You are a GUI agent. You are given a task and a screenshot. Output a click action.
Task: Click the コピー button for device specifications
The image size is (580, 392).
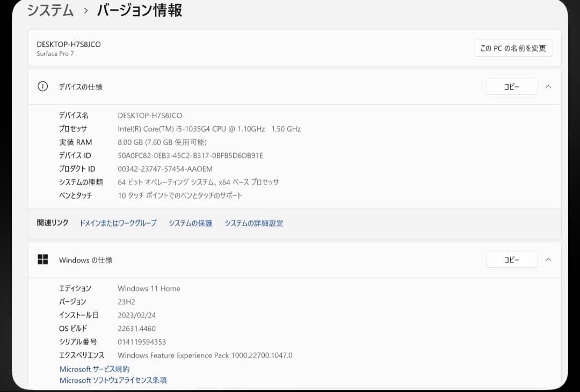[x=511, y=86]
